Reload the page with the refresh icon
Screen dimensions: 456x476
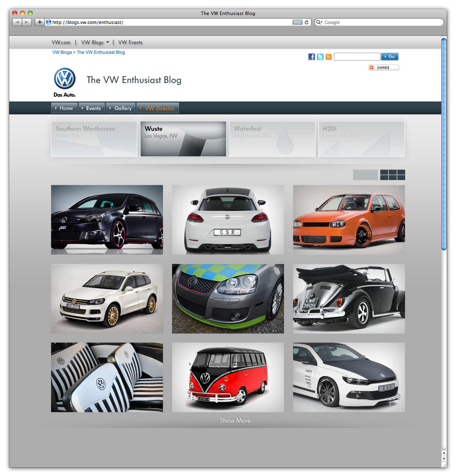307,22
